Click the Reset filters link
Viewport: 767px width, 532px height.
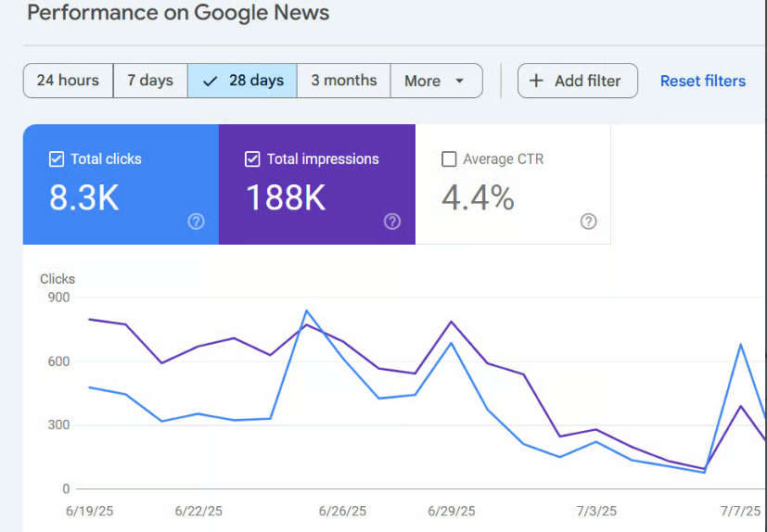click(x=702, y=81)
